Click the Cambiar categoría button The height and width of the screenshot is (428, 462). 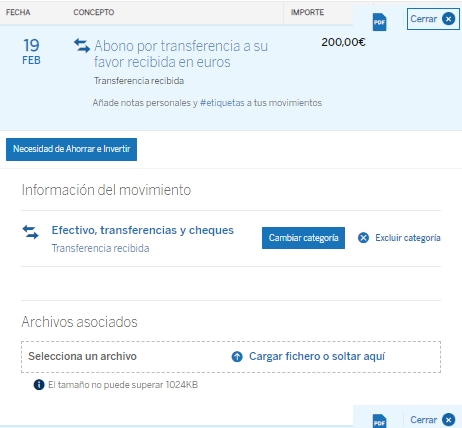303,238
